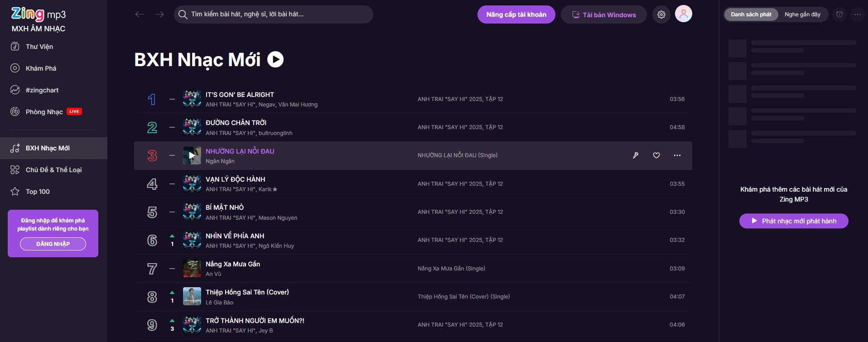868x342 pixels.
Task: Add NHƯỜNG LẠI NỖI ĐAU to favorites
Action: [656, 155]
